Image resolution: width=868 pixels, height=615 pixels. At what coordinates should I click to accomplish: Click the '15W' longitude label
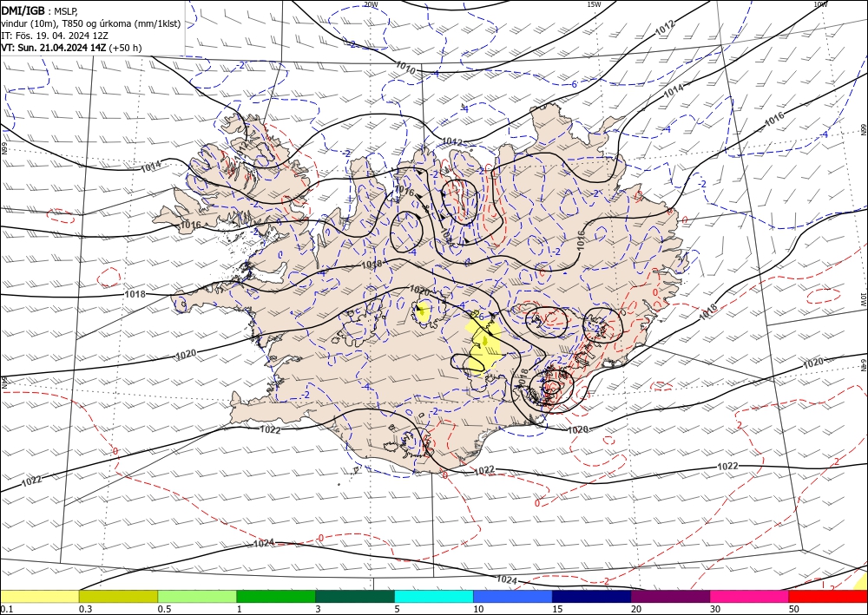594,4
